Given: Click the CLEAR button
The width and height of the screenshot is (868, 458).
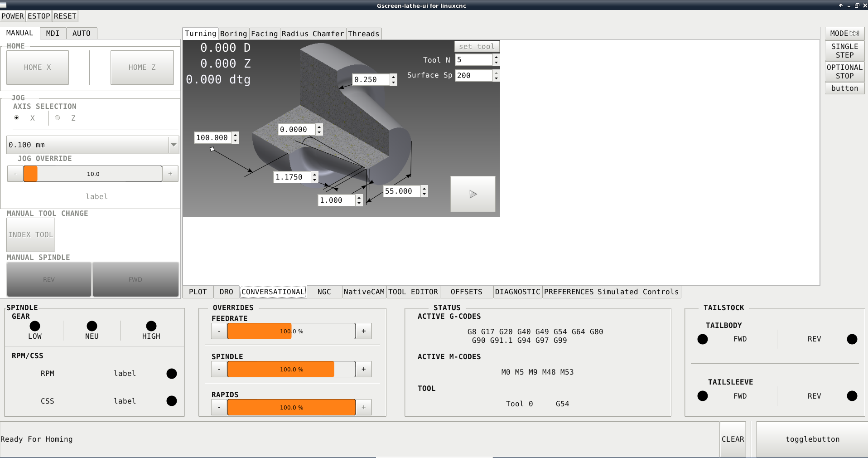Looking at the screenshot, I should coord(733,439).
